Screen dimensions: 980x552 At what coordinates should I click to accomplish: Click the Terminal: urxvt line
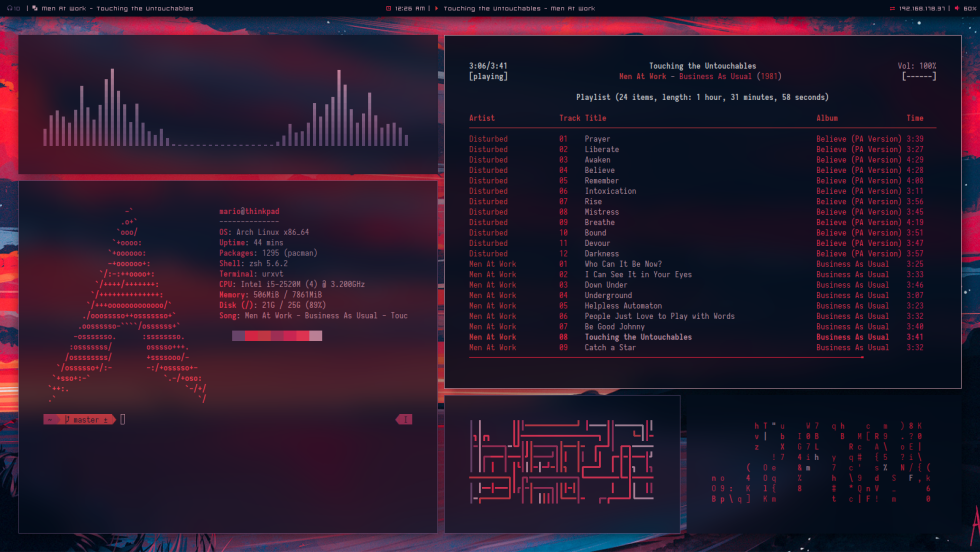[251, 274]
